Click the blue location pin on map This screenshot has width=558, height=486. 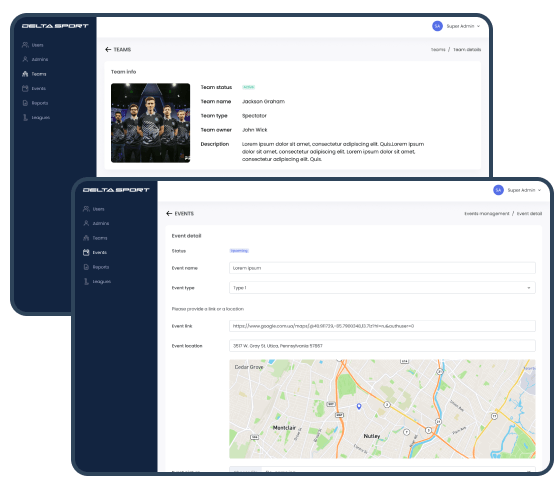[x=359, y=406]
